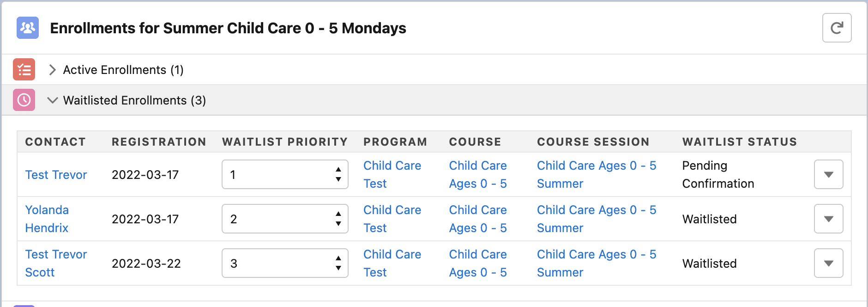
Task: Open Test Trevor's contact record
Action: click(x=56, y=175)
